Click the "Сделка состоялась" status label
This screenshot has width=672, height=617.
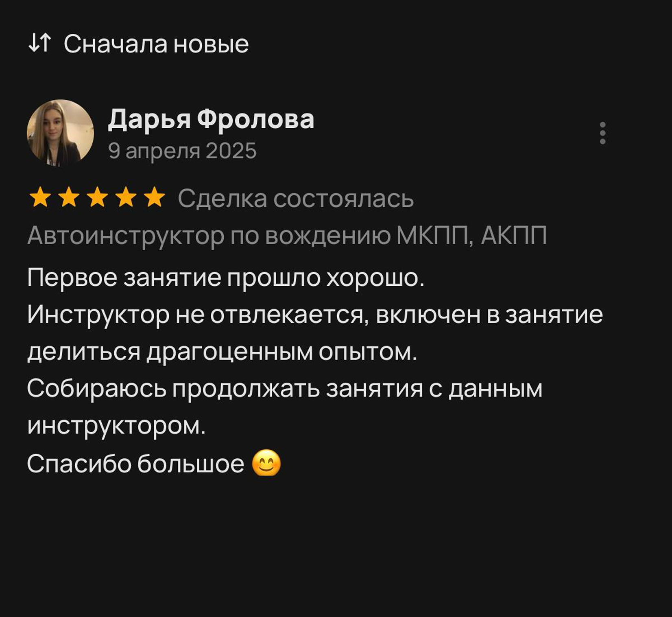click(296, 199)
